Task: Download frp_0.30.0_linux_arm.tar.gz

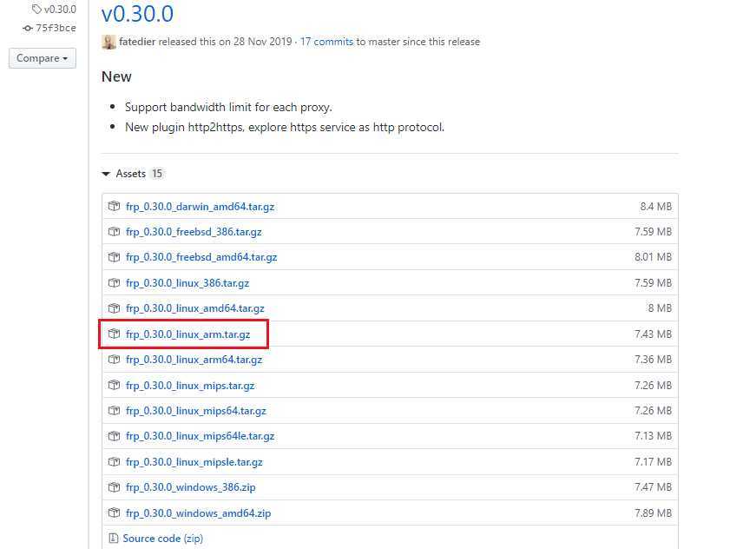Action: coord(188,334)
